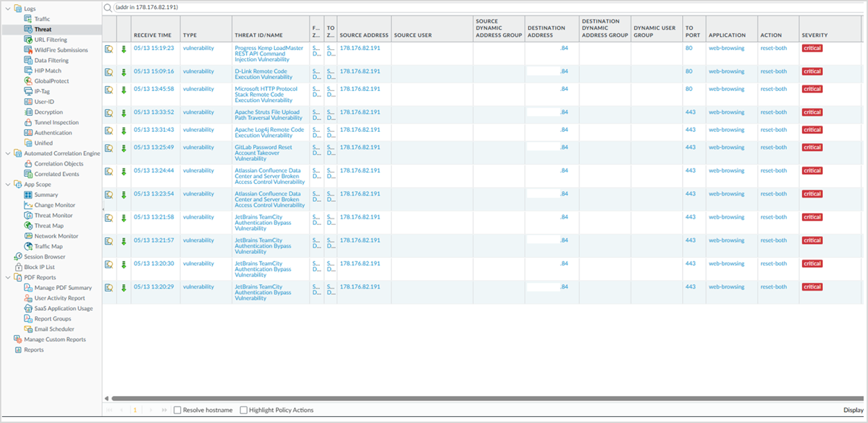Open WildFire Submissions logs
The height and width of the screenshot is (423, 868).
[x=61, y=50]
